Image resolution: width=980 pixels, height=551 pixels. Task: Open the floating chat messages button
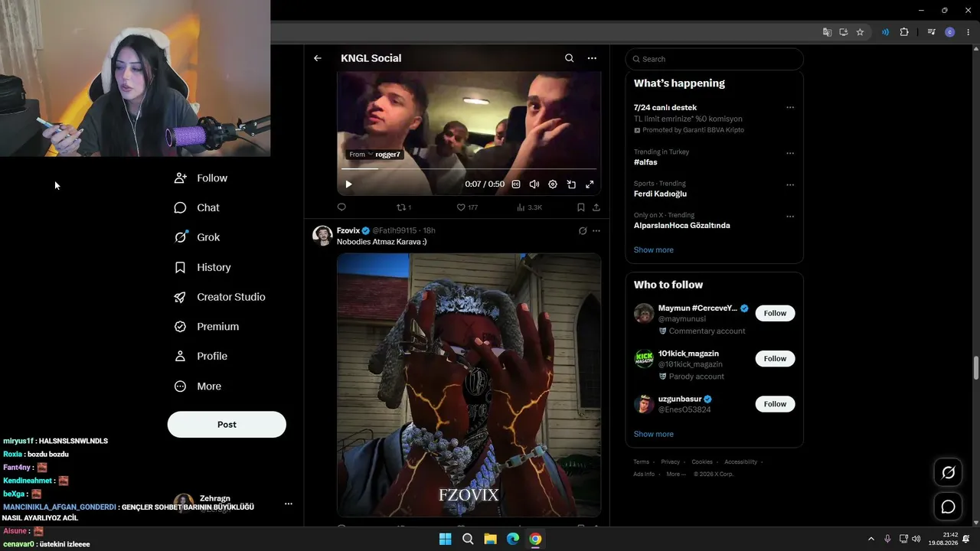[948, 507]
